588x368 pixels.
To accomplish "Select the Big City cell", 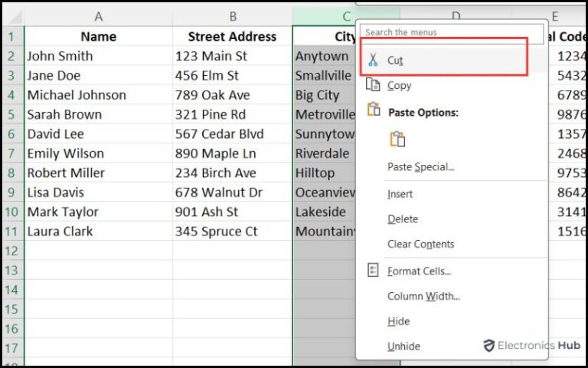I will 324,95.
